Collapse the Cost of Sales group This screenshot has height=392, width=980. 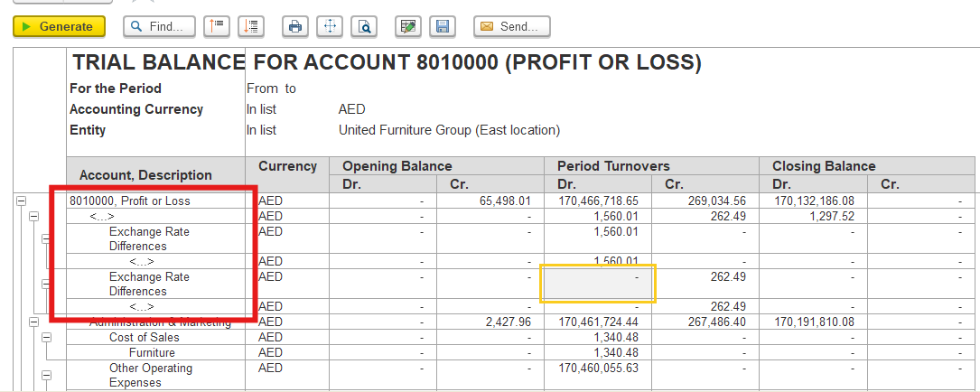(47, 338)
